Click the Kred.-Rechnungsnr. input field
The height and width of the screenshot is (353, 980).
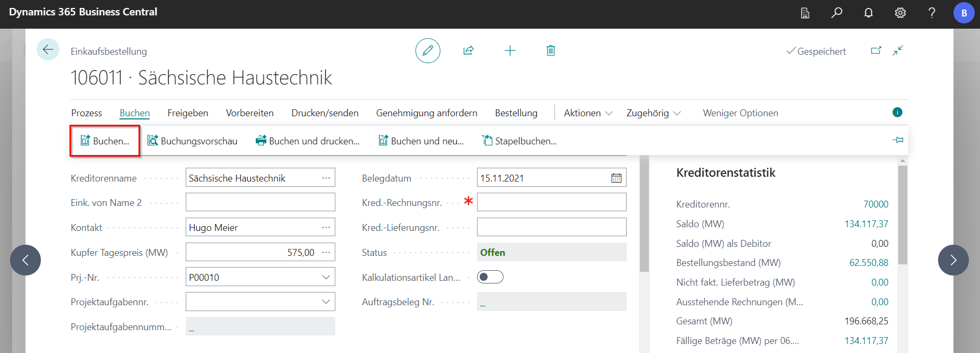pyautogui.click(x=551, y=202)
